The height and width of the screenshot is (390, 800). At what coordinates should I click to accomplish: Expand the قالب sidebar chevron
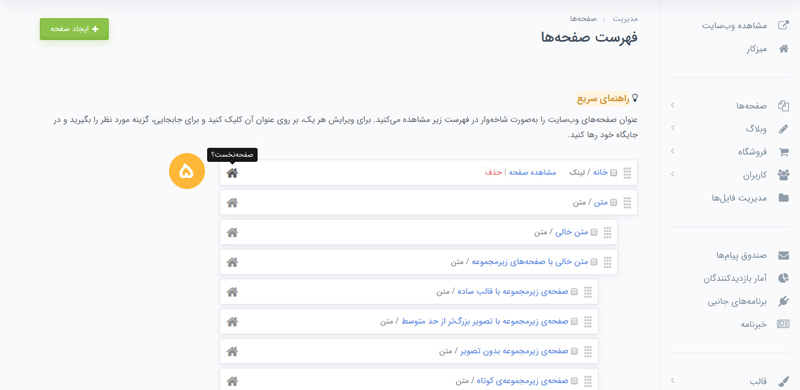[672, 381]
